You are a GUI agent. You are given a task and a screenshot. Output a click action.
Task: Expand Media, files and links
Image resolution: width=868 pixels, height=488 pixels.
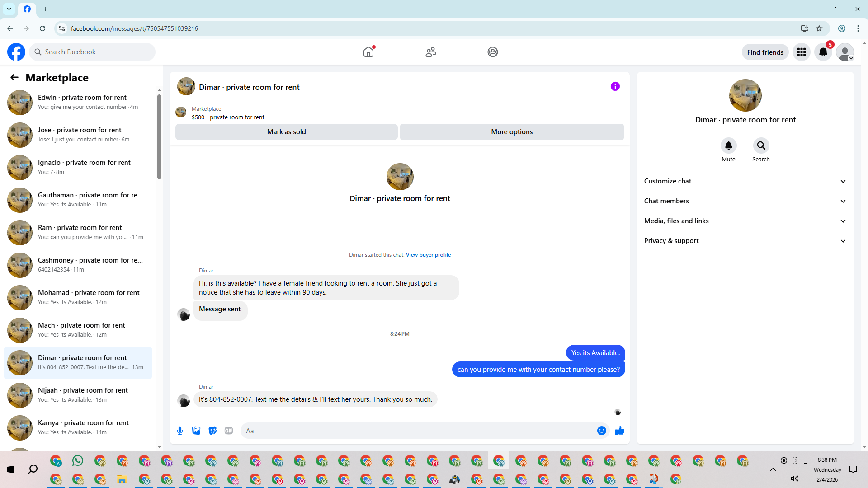pos(745,221)
